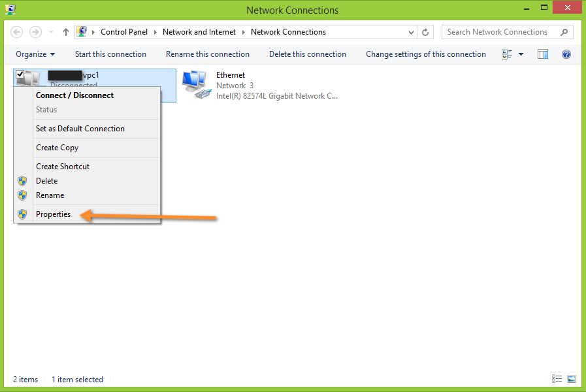The height and width of the screenshot is (392, 586).
Task: Click Delete this connection on the toolbar
Action: point(307,54)
